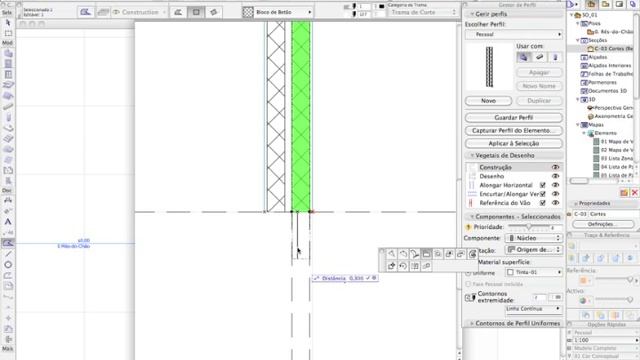Toggle Alongar Horizontal checkbox
The width and height of the screenshot is (640, 360).
[x=542, y=185]
